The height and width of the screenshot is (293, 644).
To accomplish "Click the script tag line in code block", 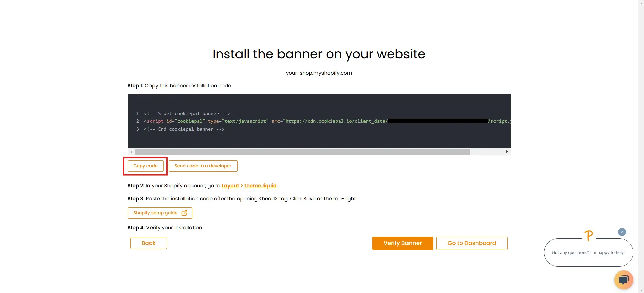I will point(265,121).
